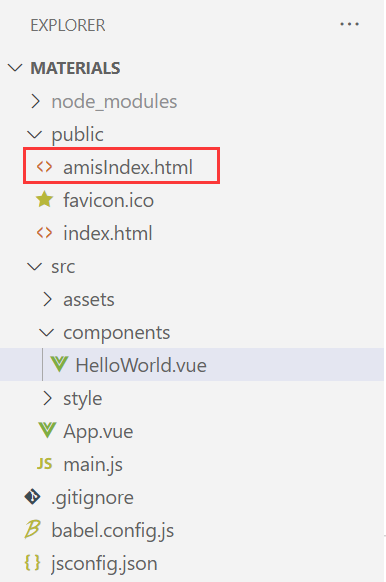Screen dimensions: 386x582
Task: Click the JS icon beside main.js
Action: (x=45, y=464)
